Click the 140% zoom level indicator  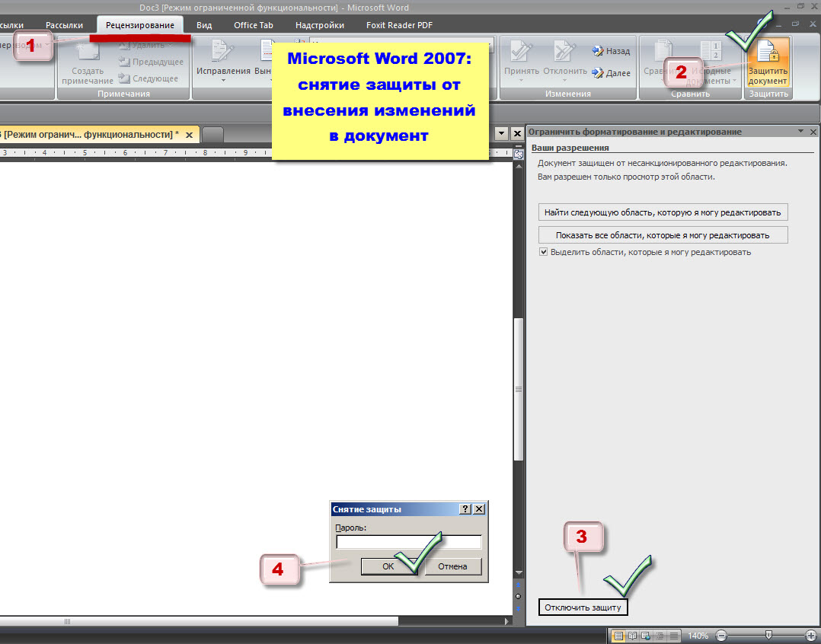pos(698,636)
